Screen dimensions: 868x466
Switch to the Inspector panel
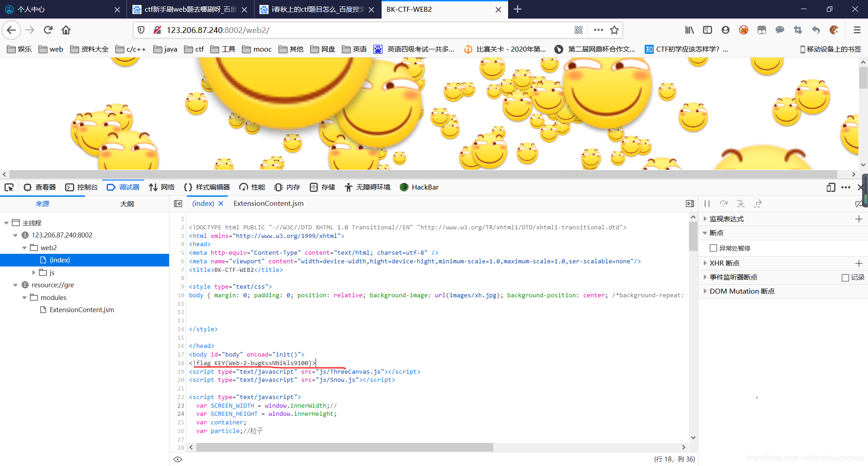click(40, 187)
